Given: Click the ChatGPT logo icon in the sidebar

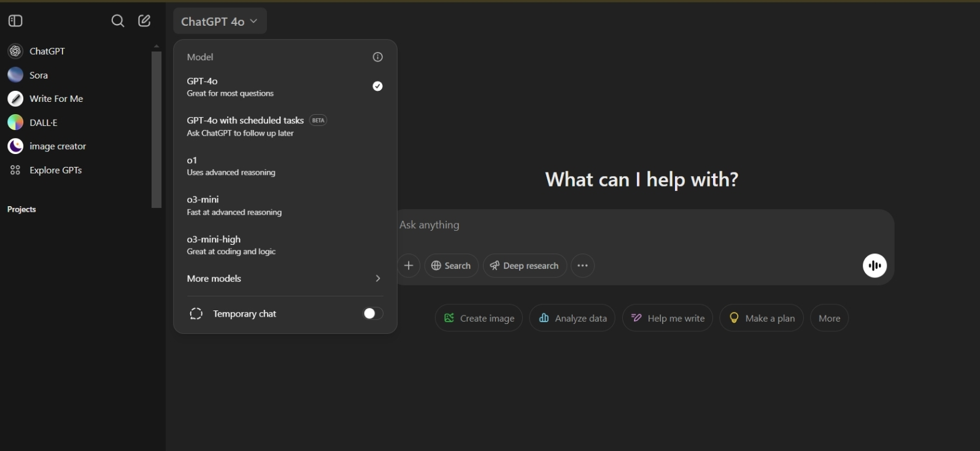Looking at the screenshot, I should (15, 51).
